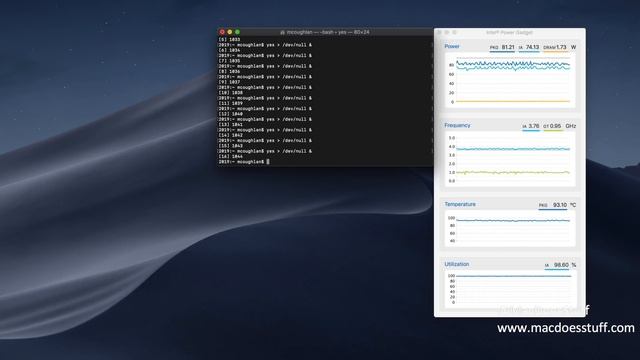The image size is (640, 360).
Task: Click job line '[8] 1036' in Terminal
Action: coord(229,71)
